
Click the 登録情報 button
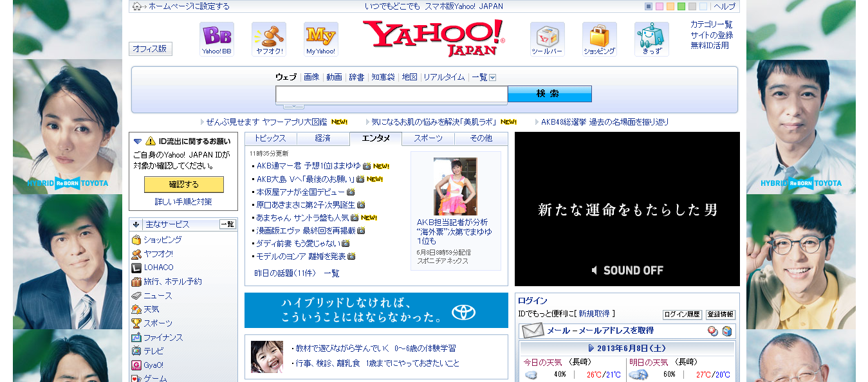721,314
